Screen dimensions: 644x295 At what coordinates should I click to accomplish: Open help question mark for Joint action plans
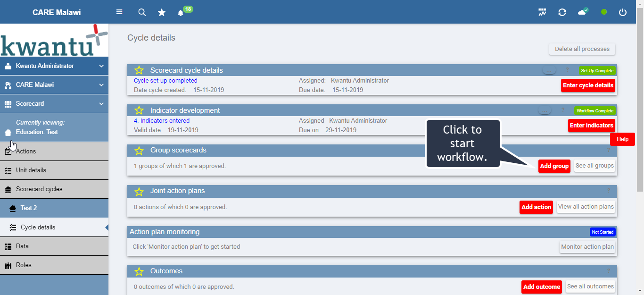point(609,191)
